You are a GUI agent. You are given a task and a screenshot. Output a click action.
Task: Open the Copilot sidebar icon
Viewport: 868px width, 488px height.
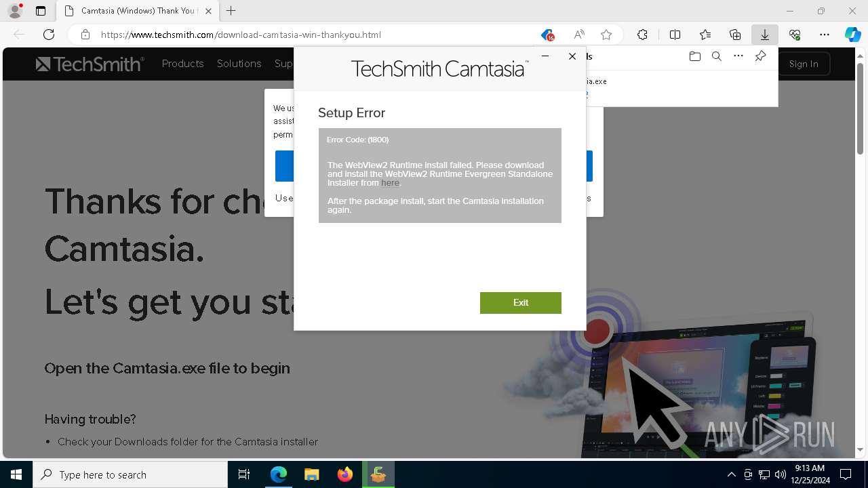click(852, 35)
